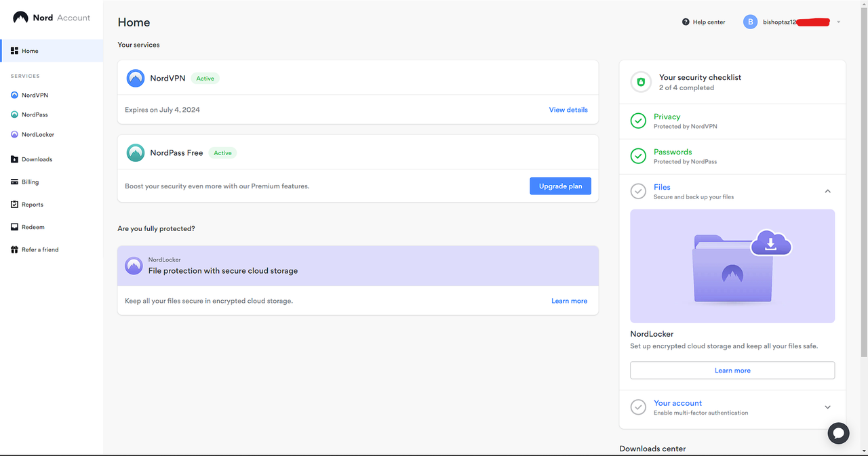Click View details for NordVPN
The image size is (868, 456).
pyautogui.click(x=568, y=110)
